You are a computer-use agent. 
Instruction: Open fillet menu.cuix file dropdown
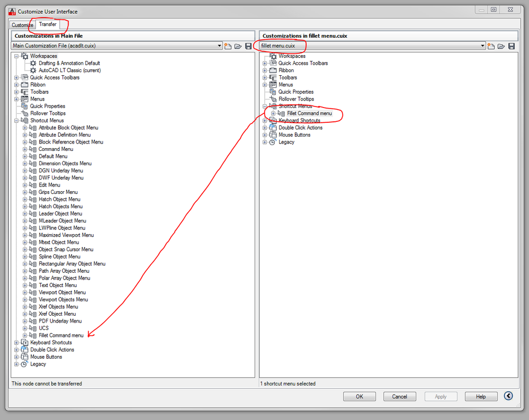coord(482,46)
